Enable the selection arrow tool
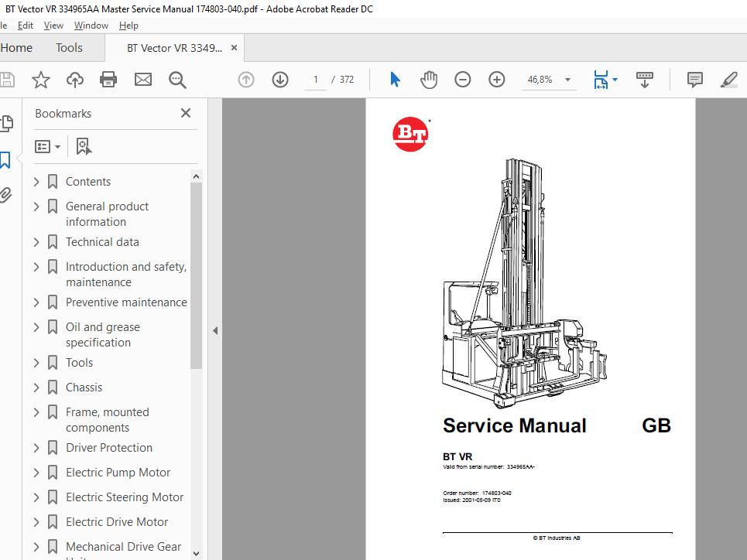 [394, 79]
